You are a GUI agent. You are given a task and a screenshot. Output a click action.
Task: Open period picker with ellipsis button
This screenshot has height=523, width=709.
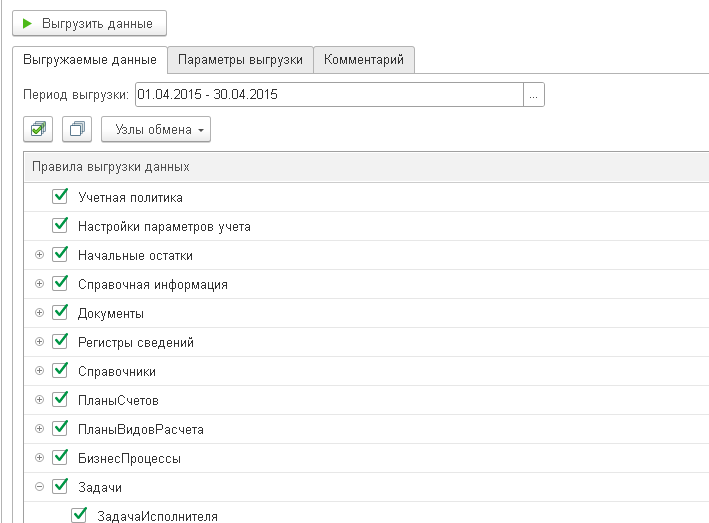(x=534, y=94)
